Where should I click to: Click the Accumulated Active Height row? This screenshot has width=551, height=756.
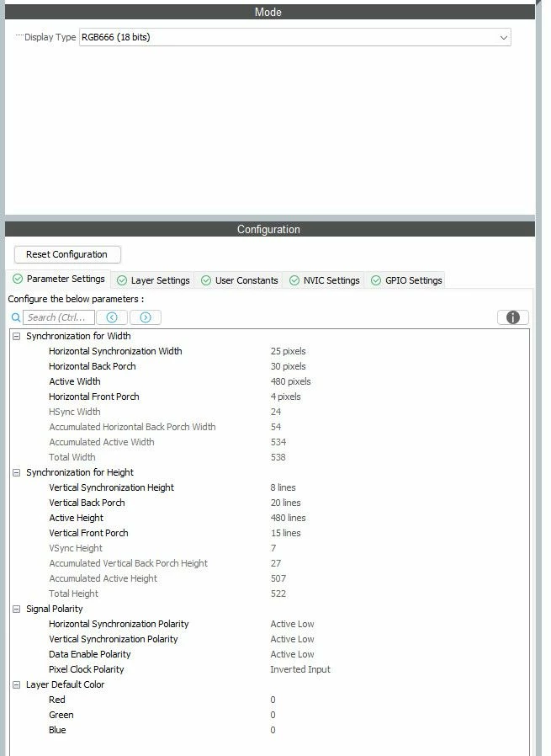(270, 578)
